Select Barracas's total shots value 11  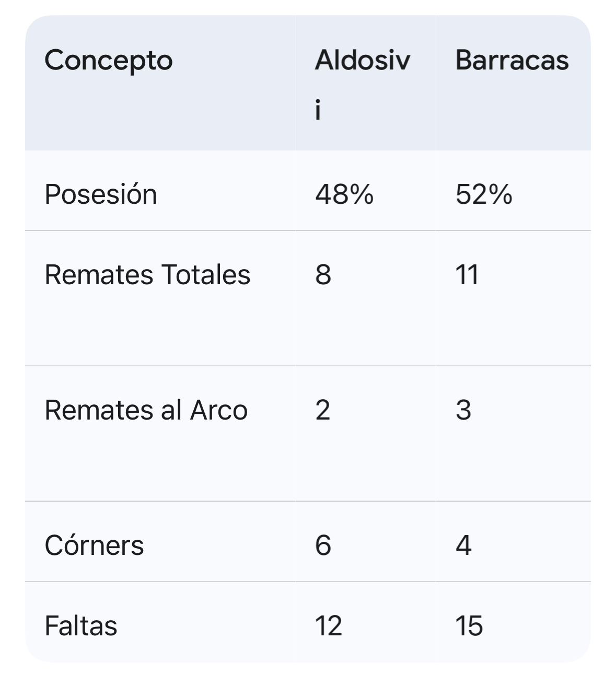point(467,275)
